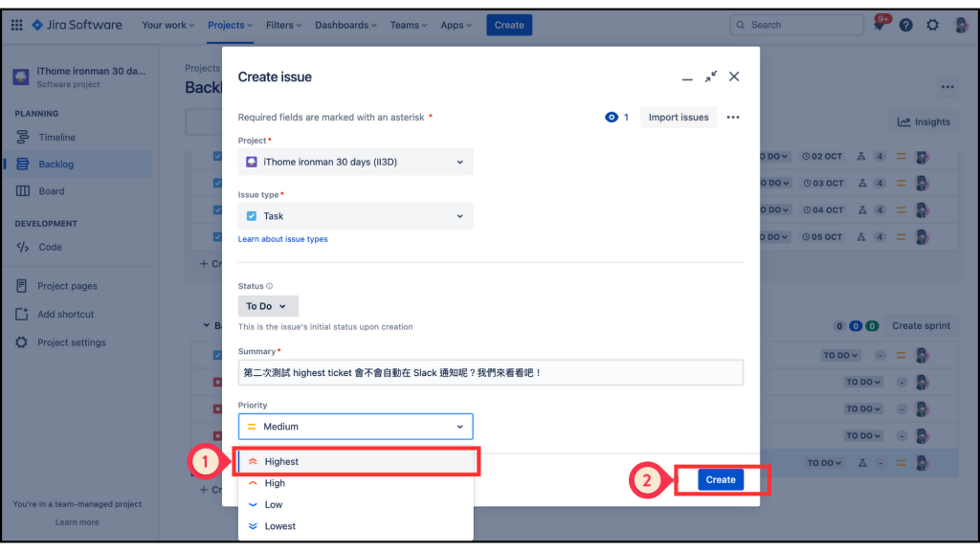
Task: Click the 02 OCT due date
Action: point(822,156)
